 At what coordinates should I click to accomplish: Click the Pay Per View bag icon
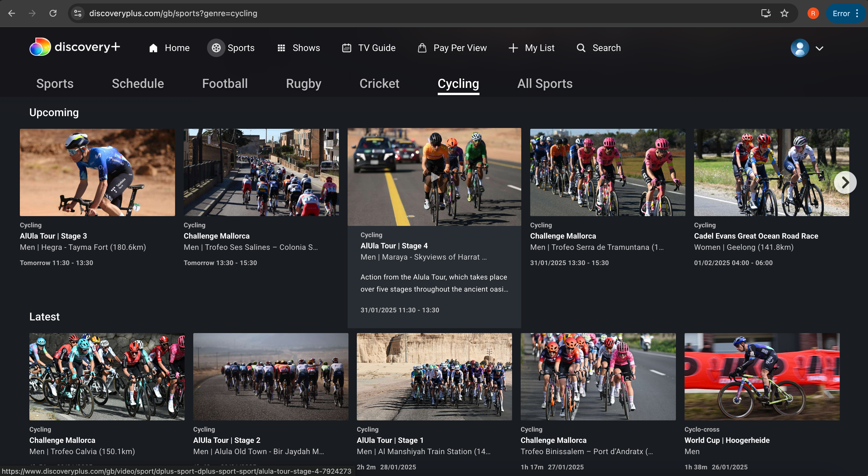pos(422,48)
